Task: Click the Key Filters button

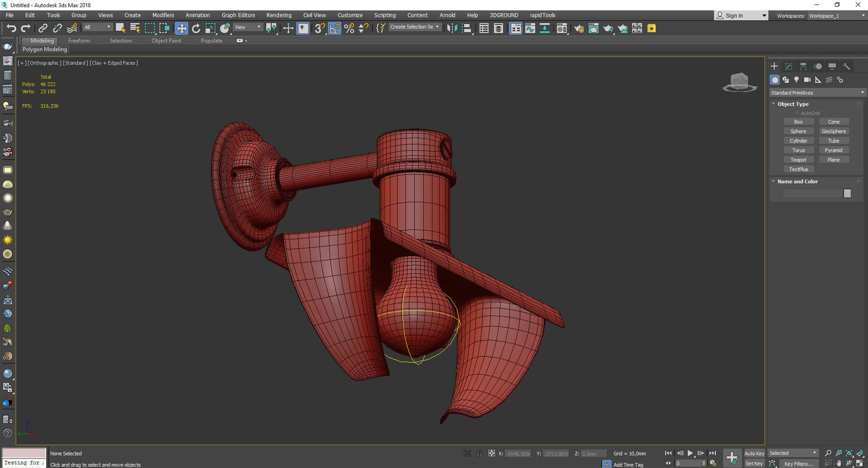Action: [x=798, y=463]
